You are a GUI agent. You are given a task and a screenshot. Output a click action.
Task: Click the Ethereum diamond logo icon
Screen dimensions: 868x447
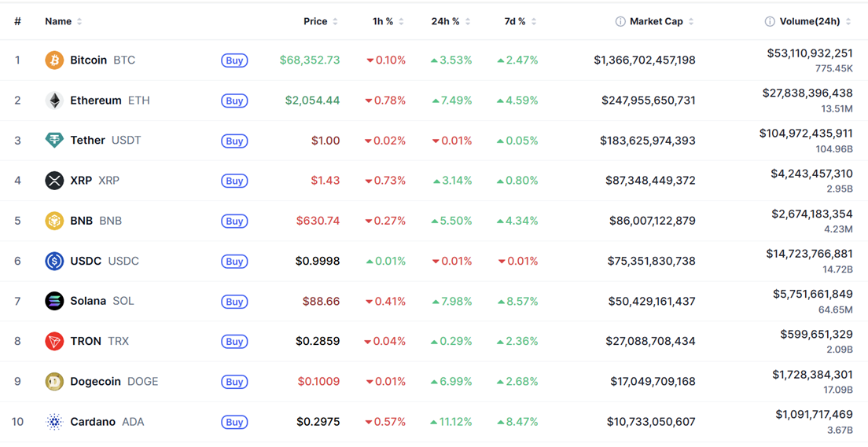54,101
